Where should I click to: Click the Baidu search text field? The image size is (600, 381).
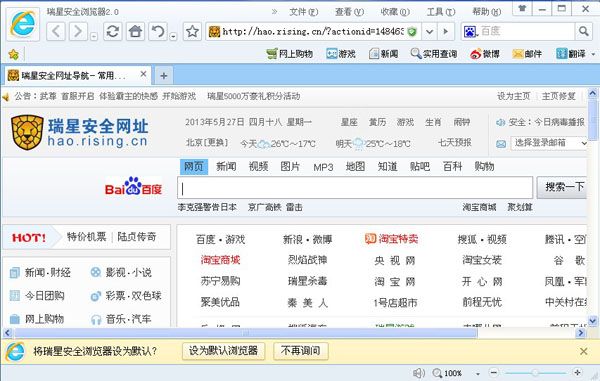[355, 188]
